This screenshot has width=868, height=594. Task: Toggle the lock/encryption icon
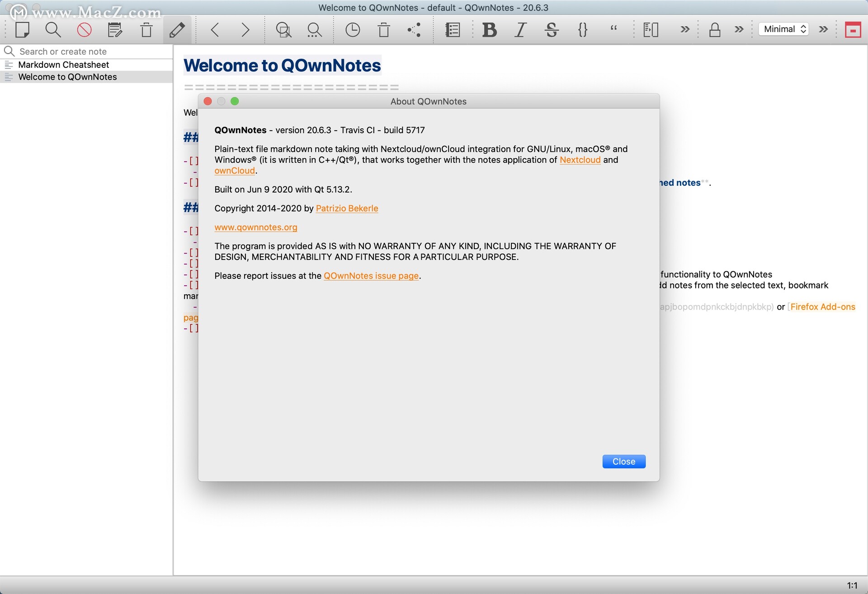714,29
